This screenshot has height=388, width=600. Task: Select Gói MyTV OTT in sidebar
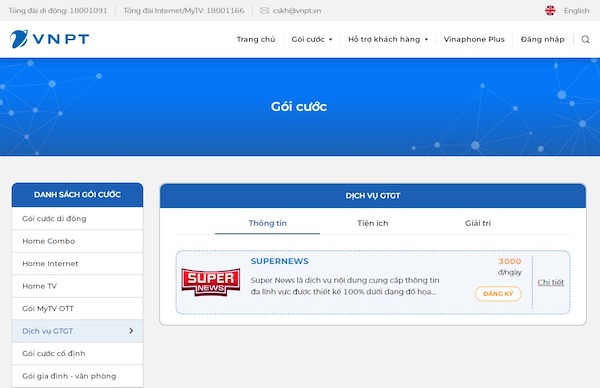click(77, 308)
